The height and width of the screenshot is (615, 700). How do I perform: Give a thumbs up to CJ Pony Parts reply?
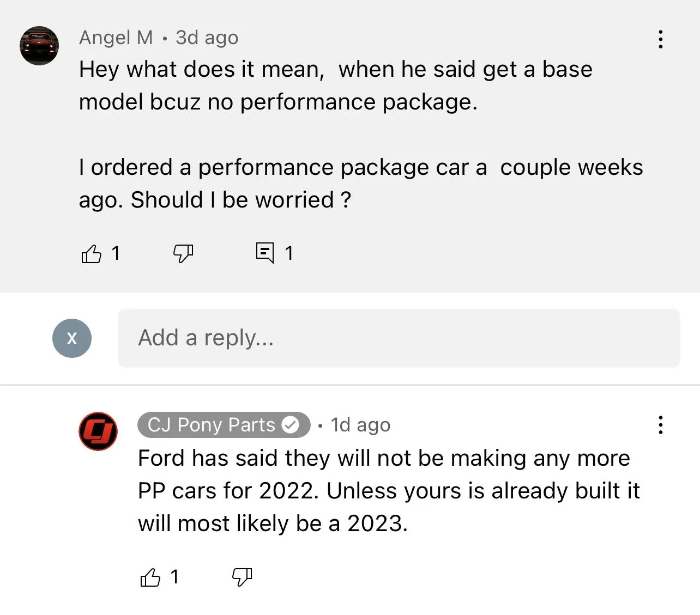point(150,577)
